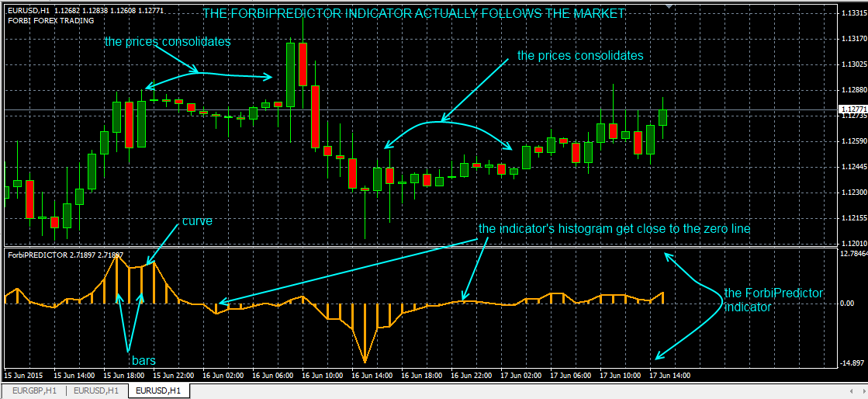
Task: Select the 'bars' annotation text
Action: click(144, 361)
